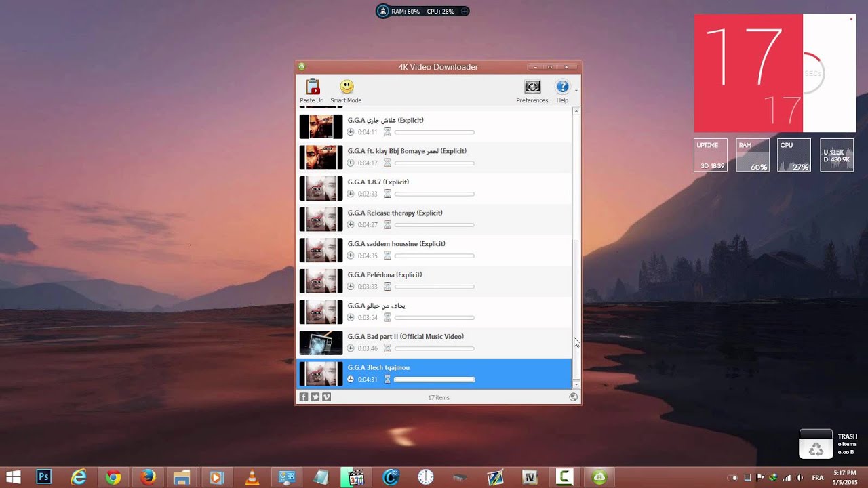Click the plus icon on the top RAM/CPU bar
868x488 pixels.
click(465, 11)
